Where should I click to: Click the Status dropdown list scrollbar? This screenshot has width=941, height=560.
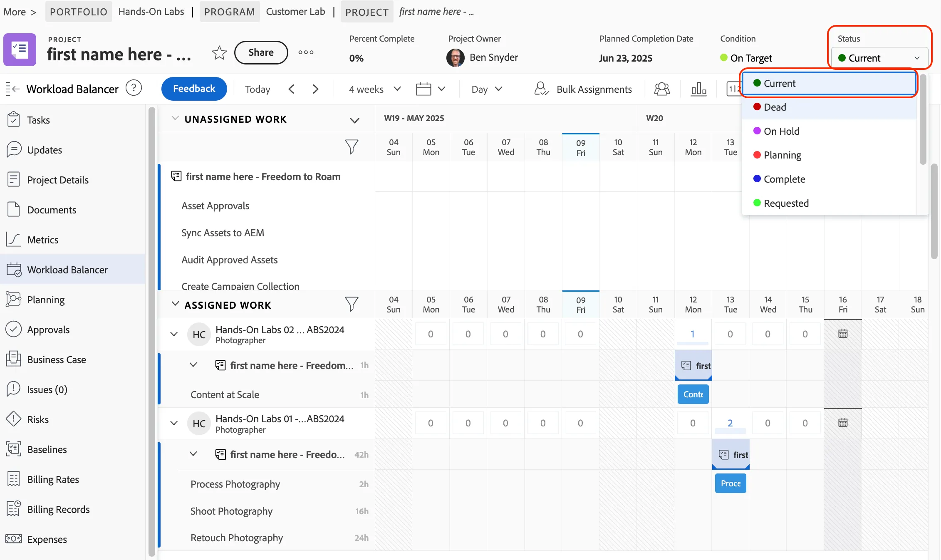(923, 120)
